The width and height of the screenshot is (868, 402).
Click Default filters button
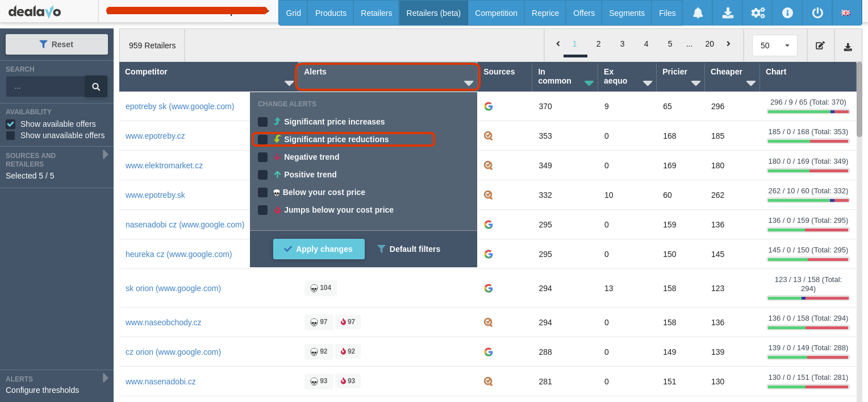click(x=409, y=249)
